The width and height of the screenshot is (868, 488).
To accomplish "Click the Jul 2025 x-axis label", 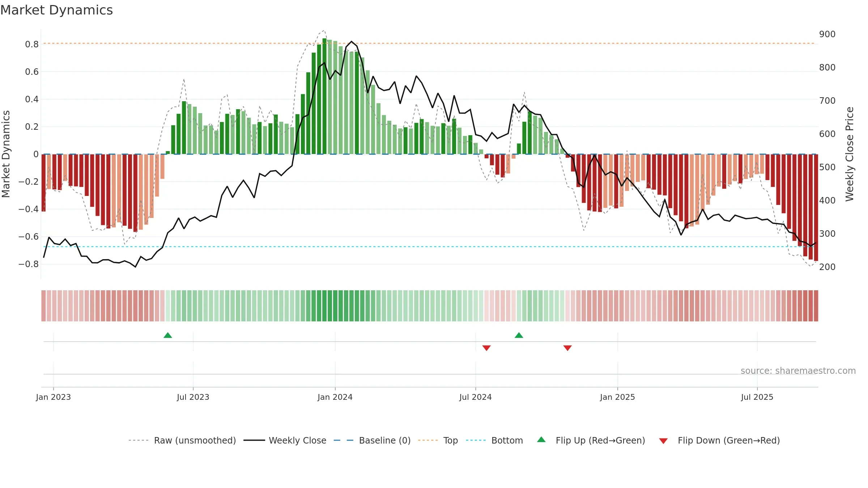I will coord(757,397).
